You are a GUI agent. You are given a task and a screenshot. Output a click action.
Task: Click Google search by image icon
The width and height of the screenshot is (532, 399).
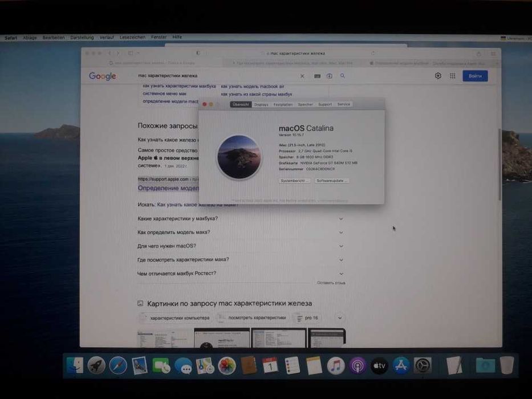(330, 76)
